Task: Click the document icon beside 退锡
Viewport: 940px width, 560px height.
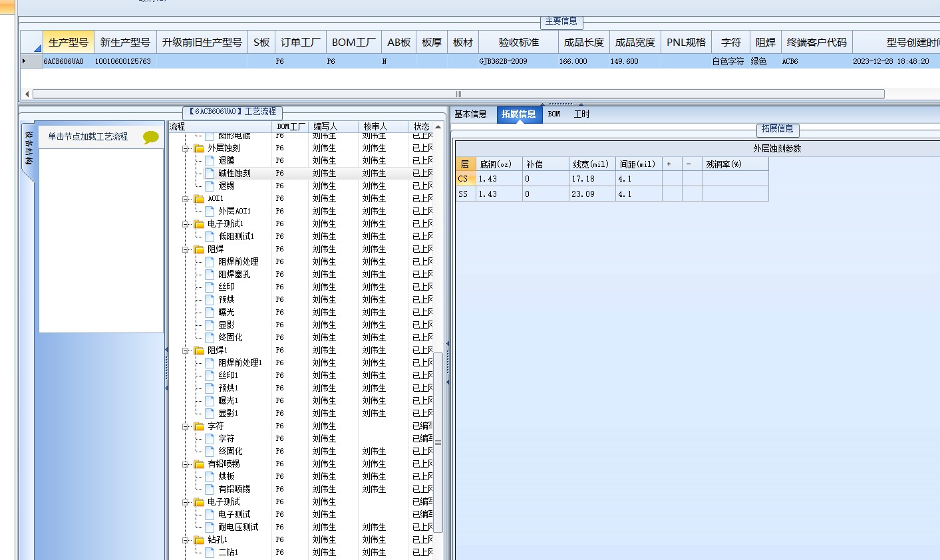Action: click(210, 186)
